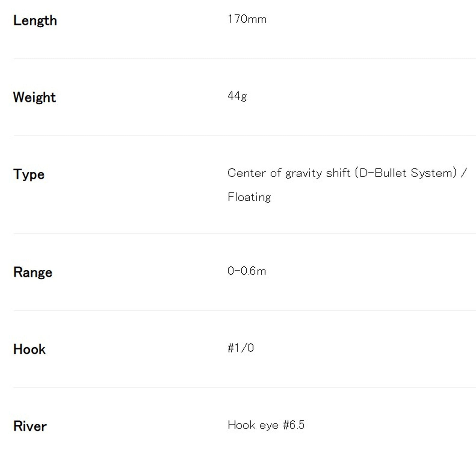Click the Type label
Screen dimensions: 476x451
[x=29, y=175]
